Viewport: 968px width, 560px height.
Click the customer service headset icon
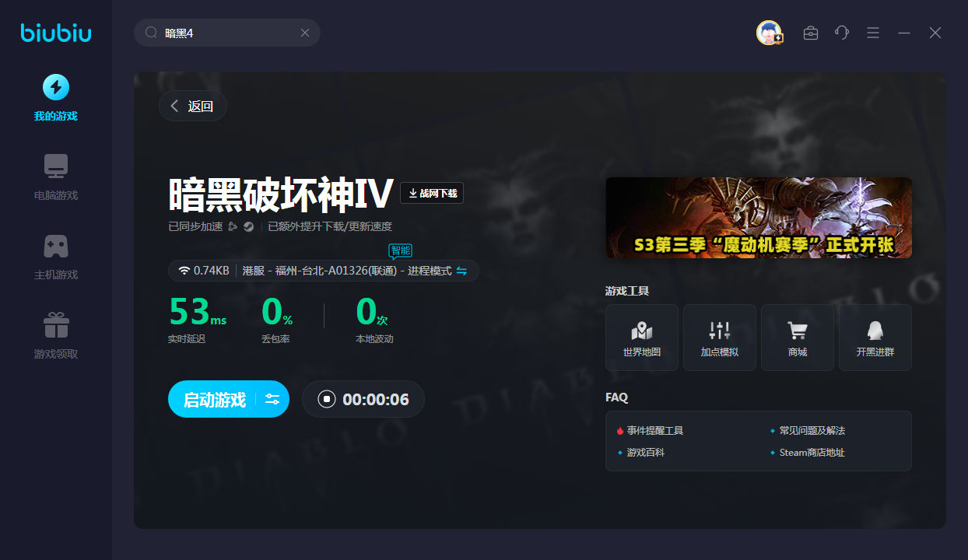click(x=841, y=33)
